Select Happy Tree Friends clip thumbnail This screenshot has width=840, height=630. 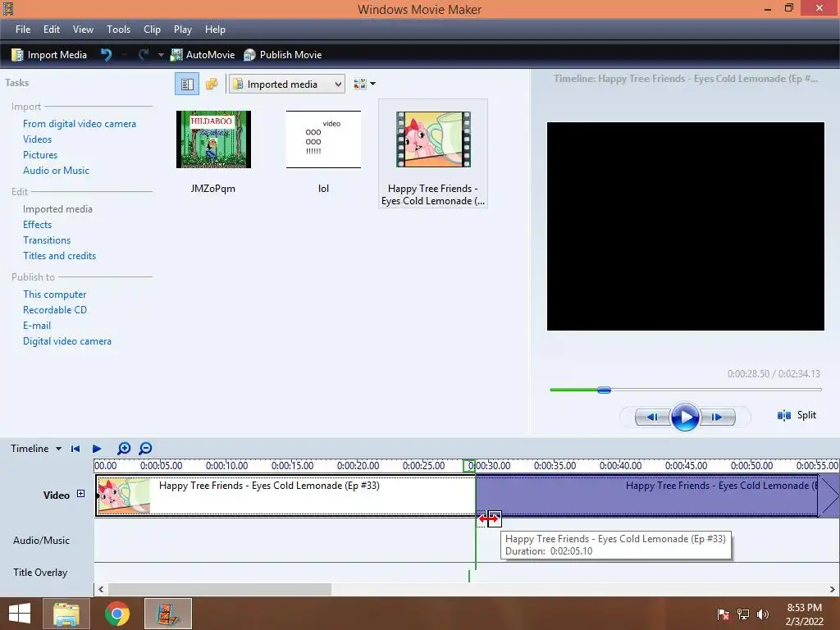coord(433,139)
